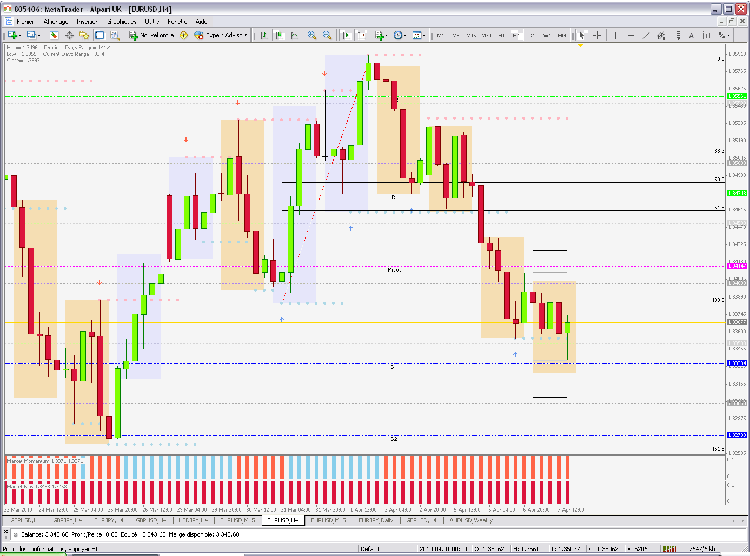Select the M5 timeframe
The width and height of the screenshot is (750, 556).
point(456,35)
